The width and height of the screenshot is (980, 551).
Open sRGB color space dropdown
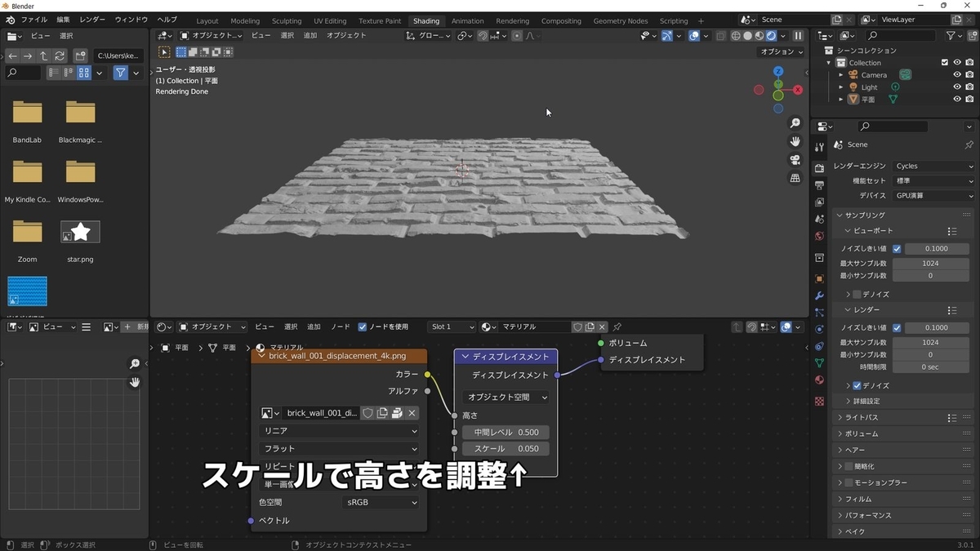point(381,502)
